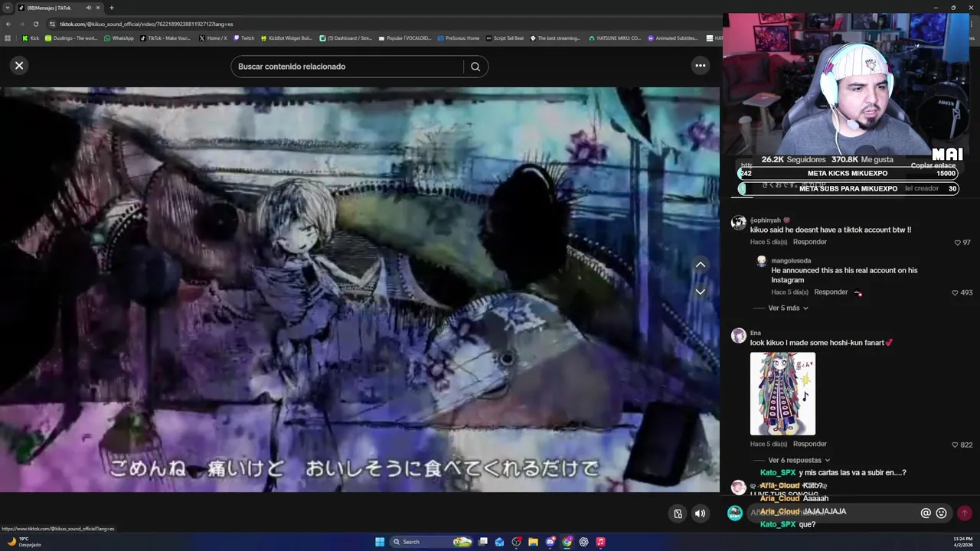Viewport: 980px width, 551px height.
Task: Open the 'TikTok - Make Your...' bookmark
Action: pos(165,37)
